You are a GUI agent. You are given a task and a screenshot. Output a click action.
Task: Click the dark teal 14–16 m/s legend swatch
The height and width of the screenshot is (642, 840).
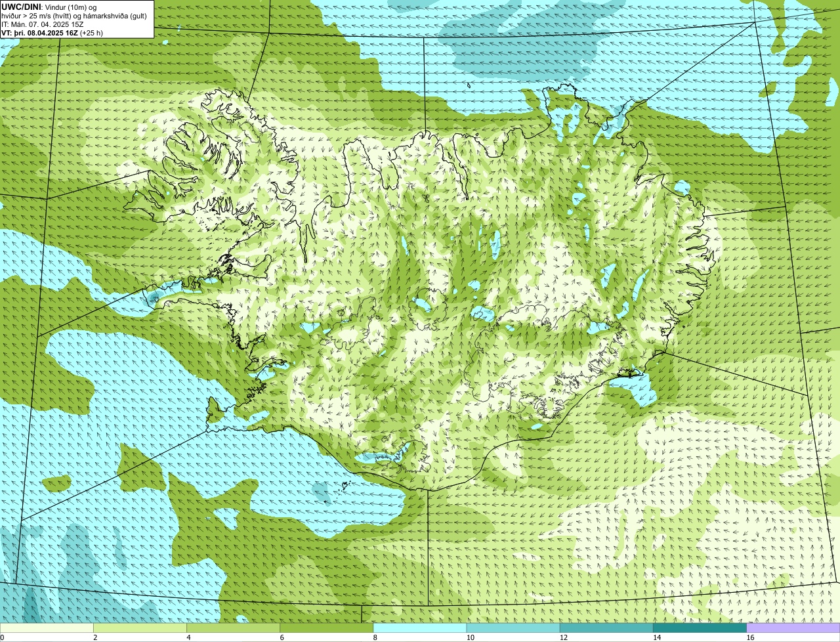coord(700,628)
